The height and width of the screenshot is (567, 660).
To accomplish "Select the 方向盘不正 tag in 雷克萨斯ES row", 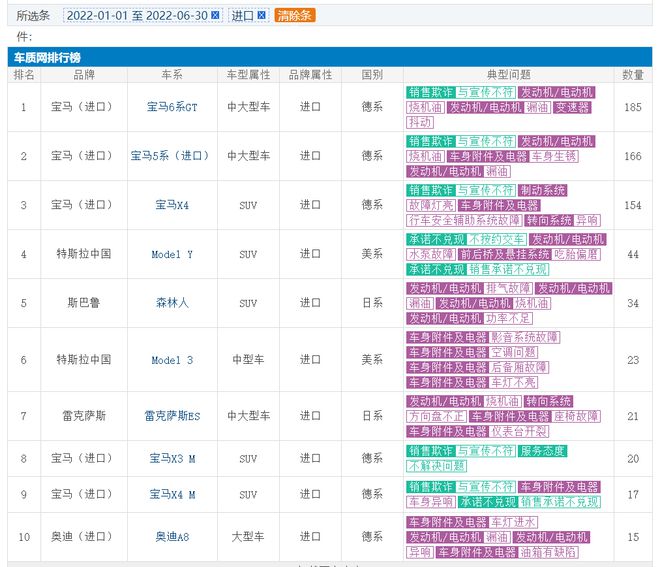I will (436, 416).
